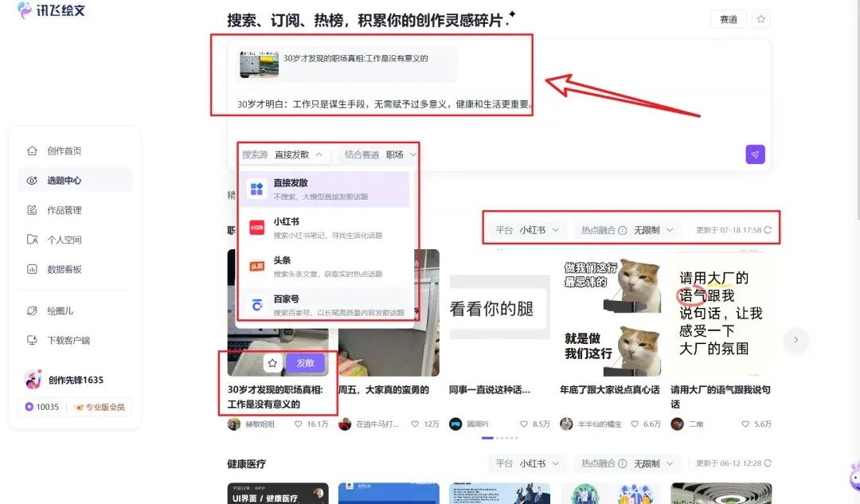Open 选题中心 in sidebar
This screenshot has height=504, width=860.
tap(75, 181)
